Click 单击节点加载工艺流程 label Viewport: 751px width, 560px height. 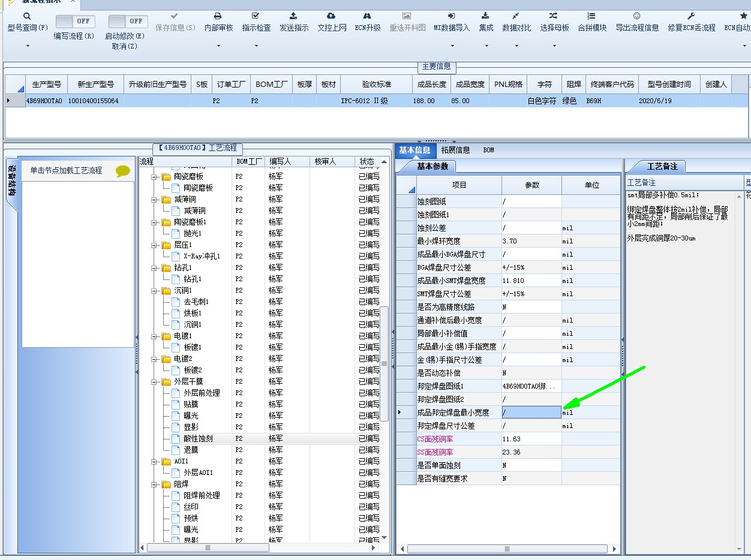pos(67,171)
